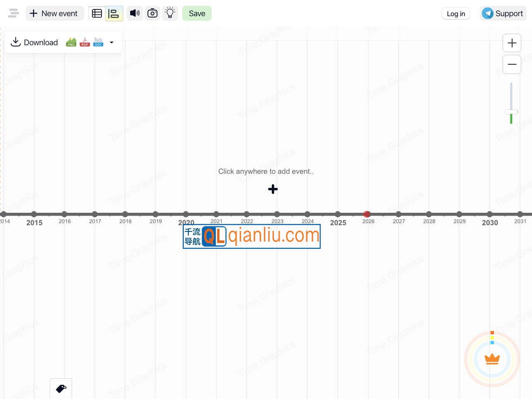Click the Telegram Support button
This screenshot has width=532, height=399.
[x=503, y=13]
